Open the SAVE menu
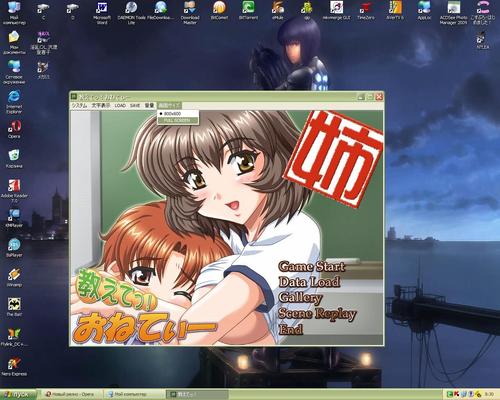Screen dimensions: 500x400 (135, 105)
